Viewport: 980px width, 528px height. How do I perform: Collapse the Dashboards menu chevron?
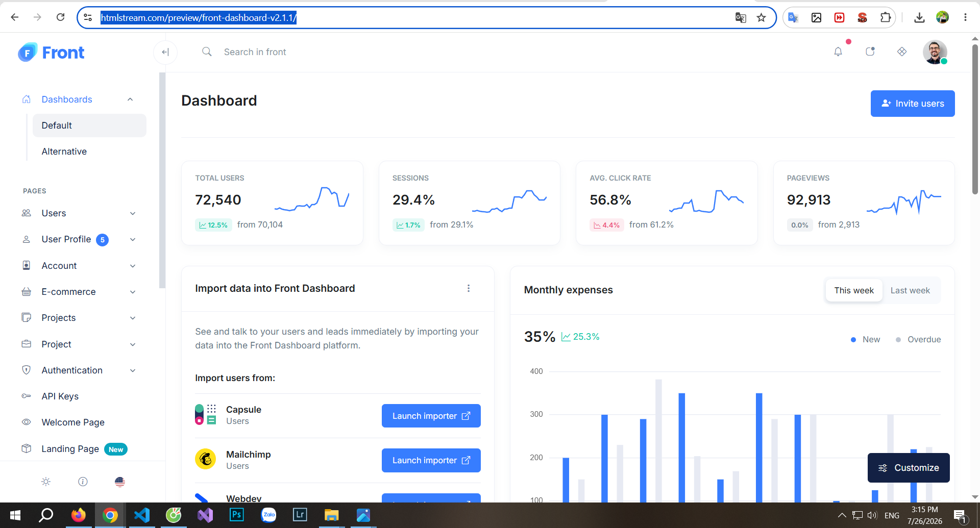pyautogui.click(x=130, y=99)
